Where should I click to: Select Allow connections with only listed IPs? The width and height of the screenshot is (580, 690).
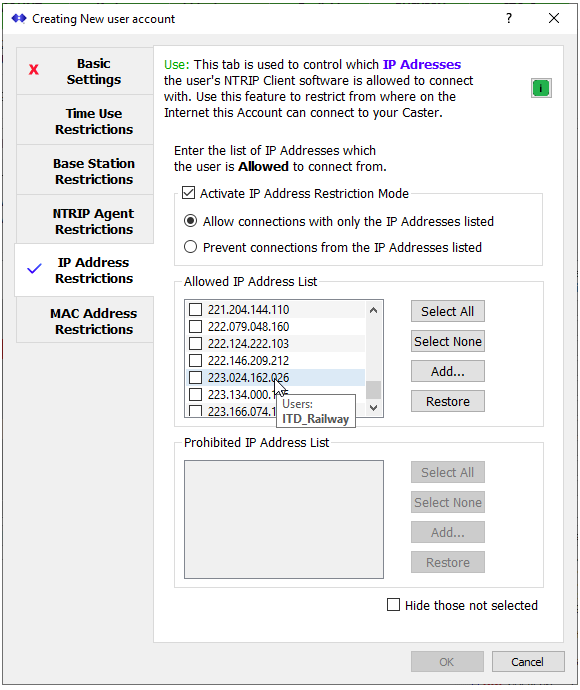coord(190,220)
